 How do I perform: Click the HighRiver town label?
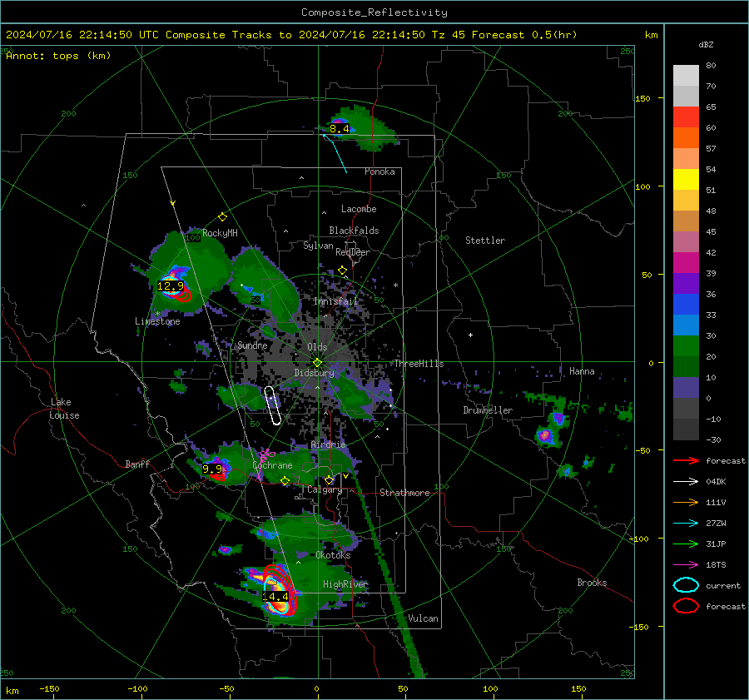click(345, 584)
